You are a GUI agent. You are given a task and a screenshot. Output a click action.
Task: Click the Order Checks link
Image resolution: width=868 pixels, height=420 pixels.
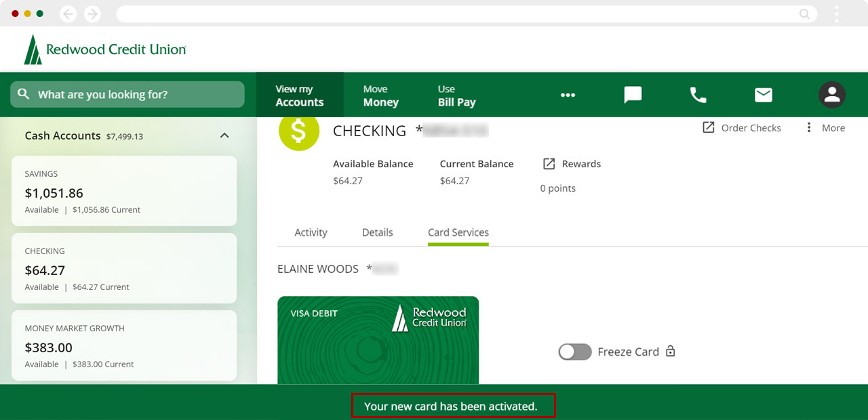click(x=751, y=127)
